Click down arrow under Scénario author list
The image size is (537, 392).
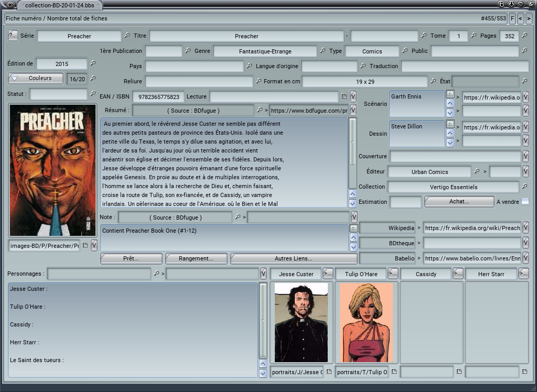(450, 113)
